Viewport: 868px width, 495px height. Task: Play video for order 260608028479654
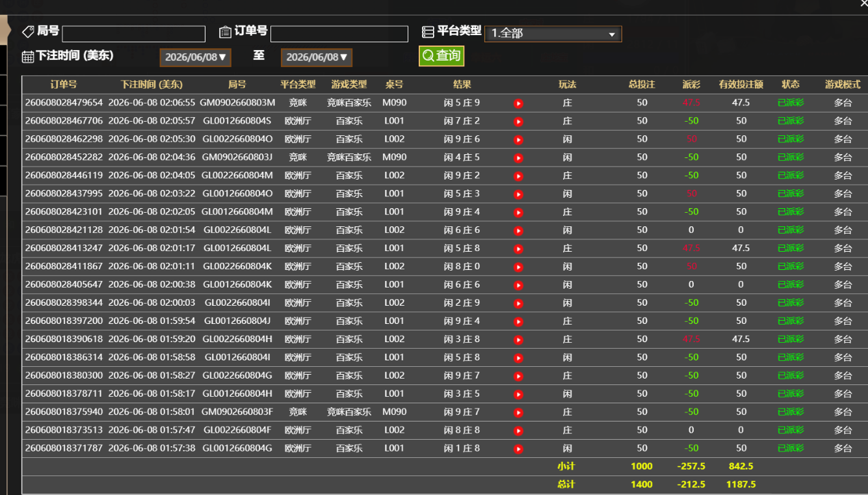click(x=518, y=103)
